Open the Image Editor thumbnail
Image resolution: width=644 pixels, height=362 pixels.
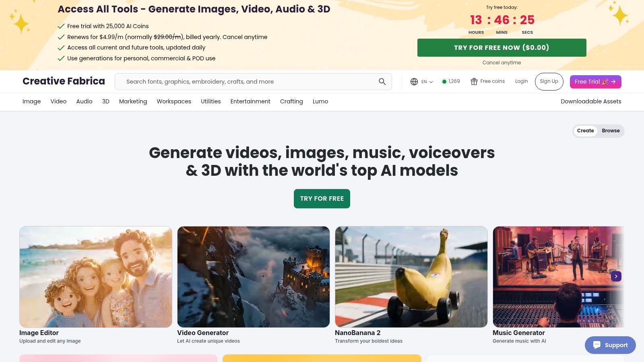coord(96,277)
